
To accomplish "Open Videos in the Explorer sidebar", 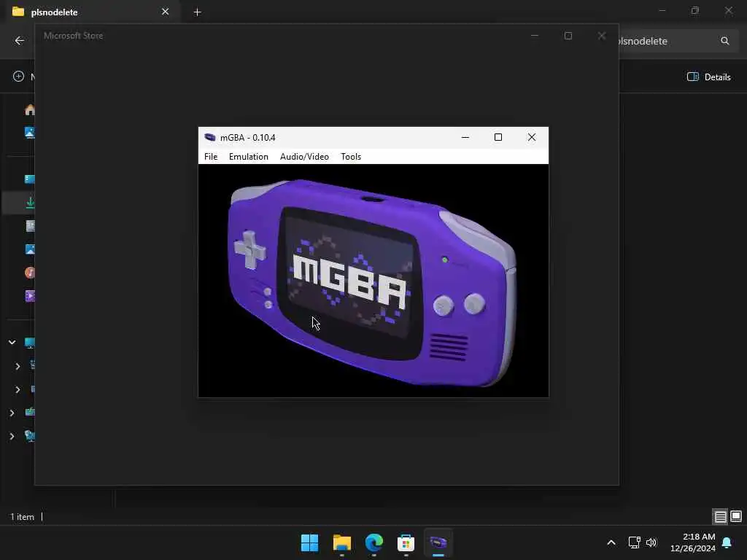I will point(29,296).
